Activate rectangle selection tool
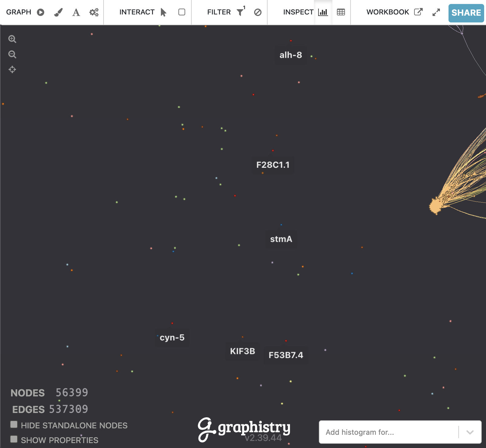486x448 pixels. (x=182, y=12)
